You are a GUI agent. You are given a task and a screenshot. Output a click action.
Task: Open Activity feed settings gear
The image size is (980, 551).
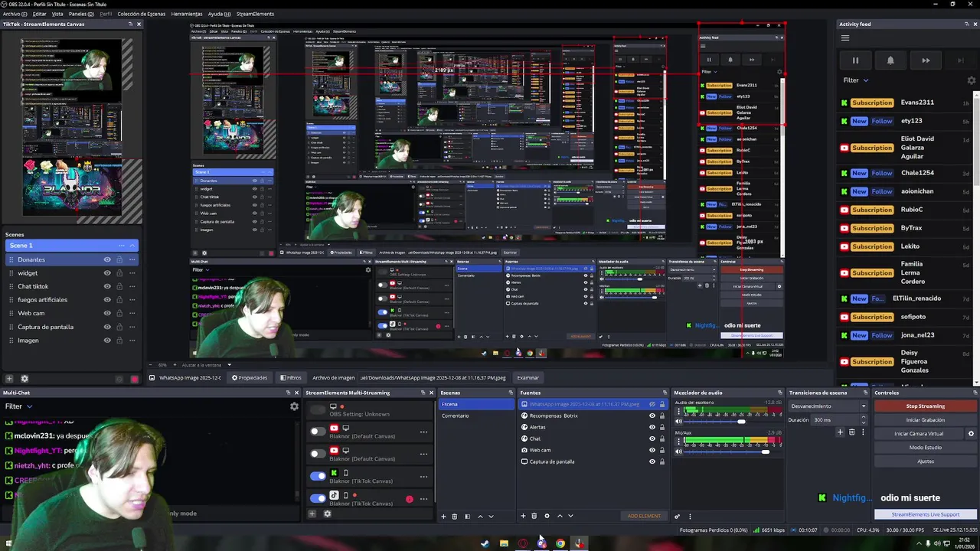point(972,80)
